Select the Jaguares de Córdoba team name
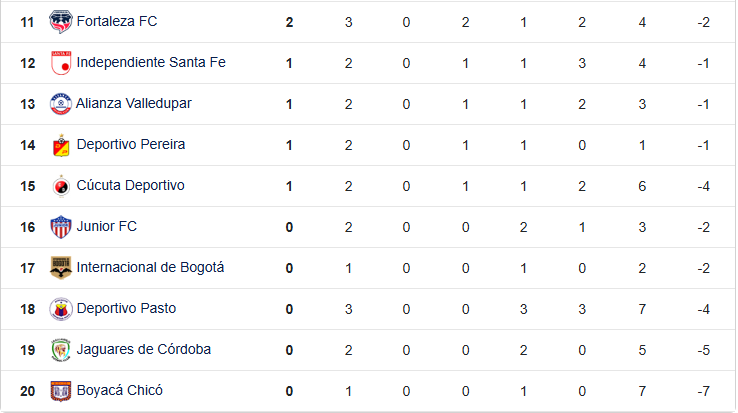Screen dimensions: 738x413 pyautogui.click(x=144, y=349)
